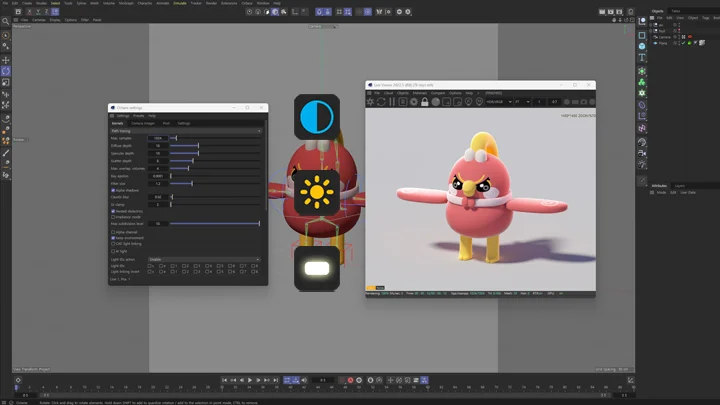
Task: Select the Rotate tool in left toolbar
Action: (6, 71)
